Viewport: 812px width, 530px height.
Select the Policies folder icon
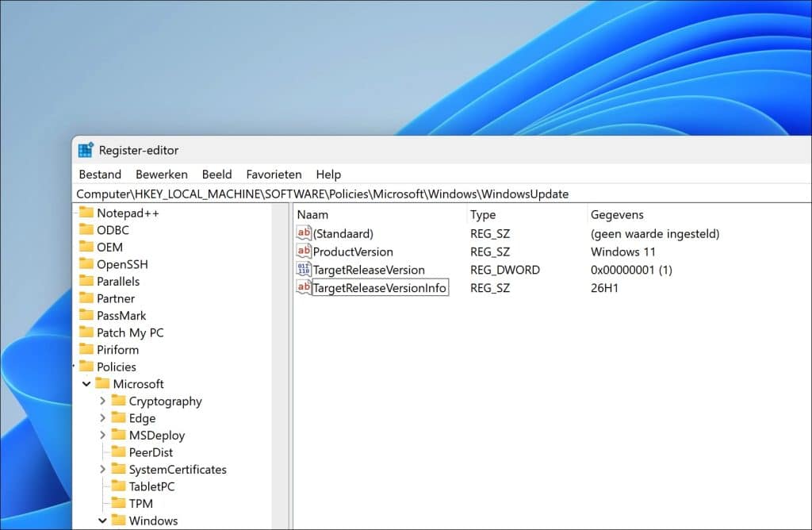tap(86, 367)
